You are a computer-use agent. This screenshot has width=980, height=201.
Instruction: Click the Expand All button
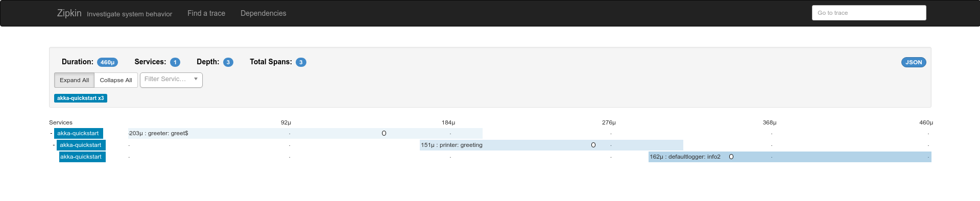coord(74,80)
